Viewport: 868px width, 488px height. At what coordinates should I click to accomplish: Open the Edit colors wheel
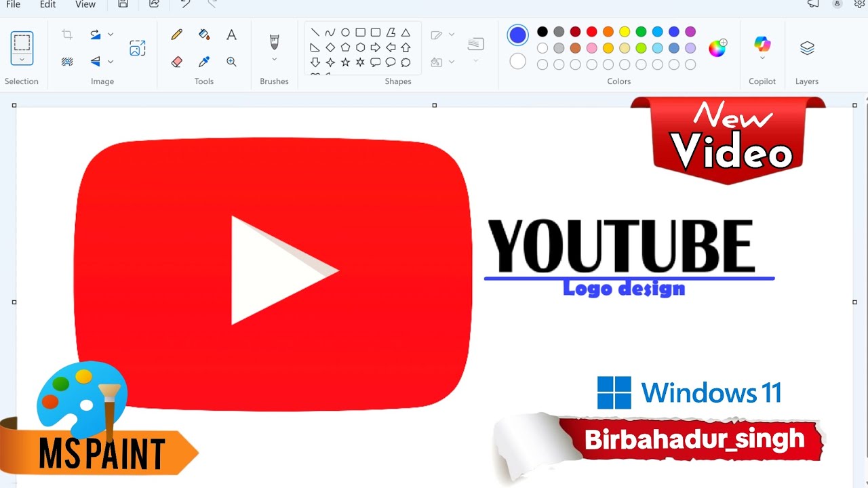(717, 48)
